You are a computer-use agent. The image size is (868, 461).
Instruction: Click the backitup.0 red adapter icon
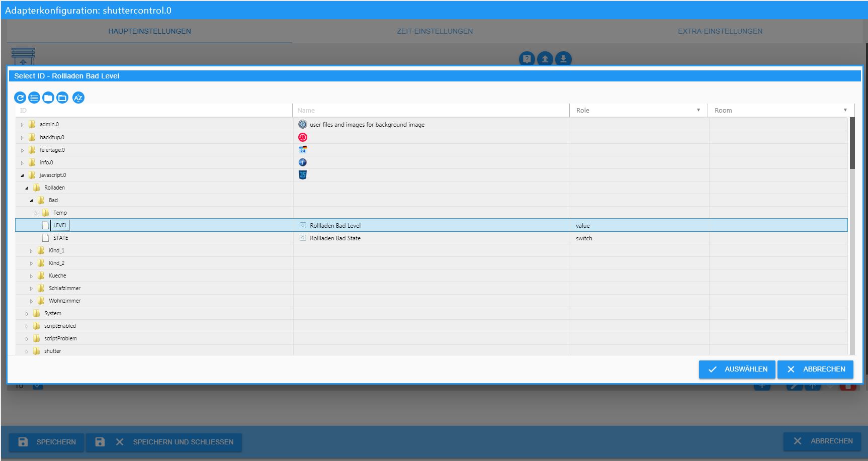[303, 137]
